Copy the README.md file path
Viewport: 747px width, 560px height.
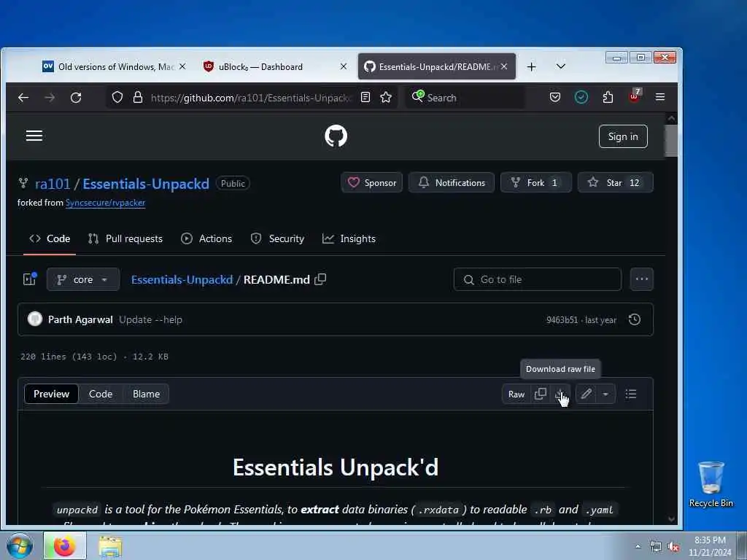(x=320, y=279)
